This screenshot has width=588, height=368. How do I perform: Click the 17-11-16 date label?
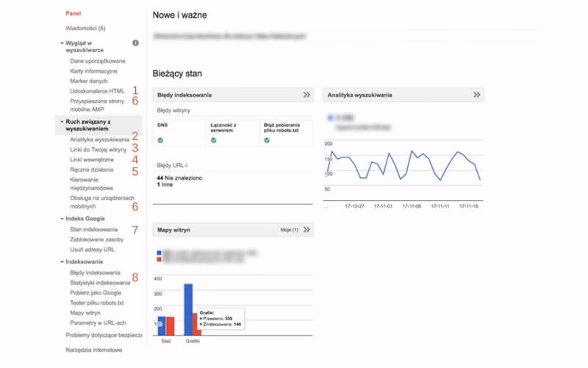[x=469, y=207]
